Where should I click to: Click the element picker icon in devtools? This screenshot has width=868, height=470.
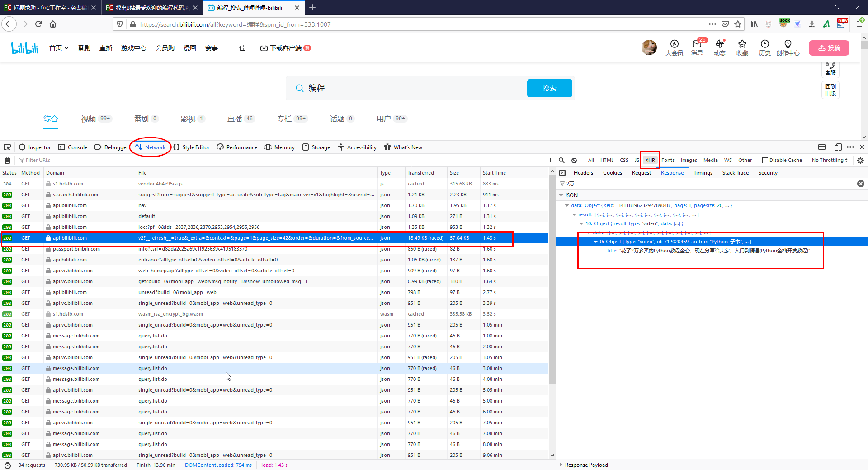(7, 147)
